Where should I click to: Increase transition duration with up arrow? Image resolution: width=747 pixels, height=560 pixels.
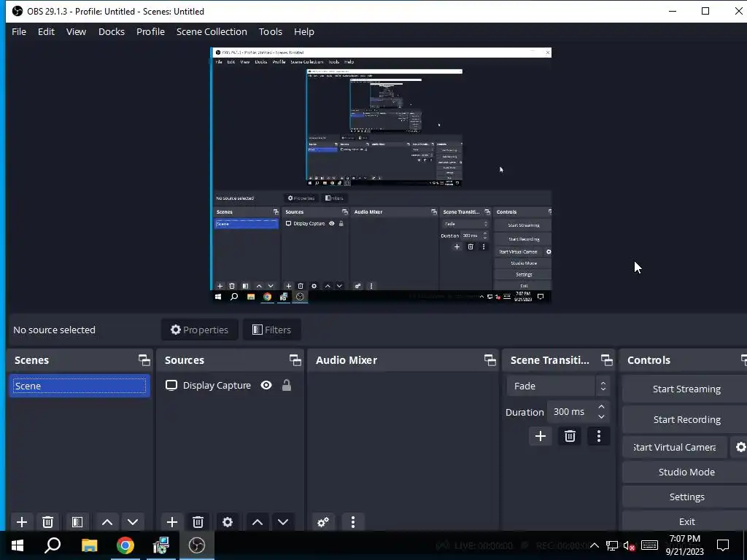601,407
